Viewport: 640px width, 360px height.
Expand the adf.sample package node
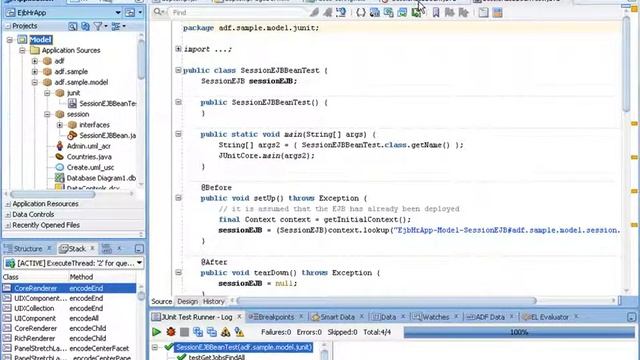[35, 71]
